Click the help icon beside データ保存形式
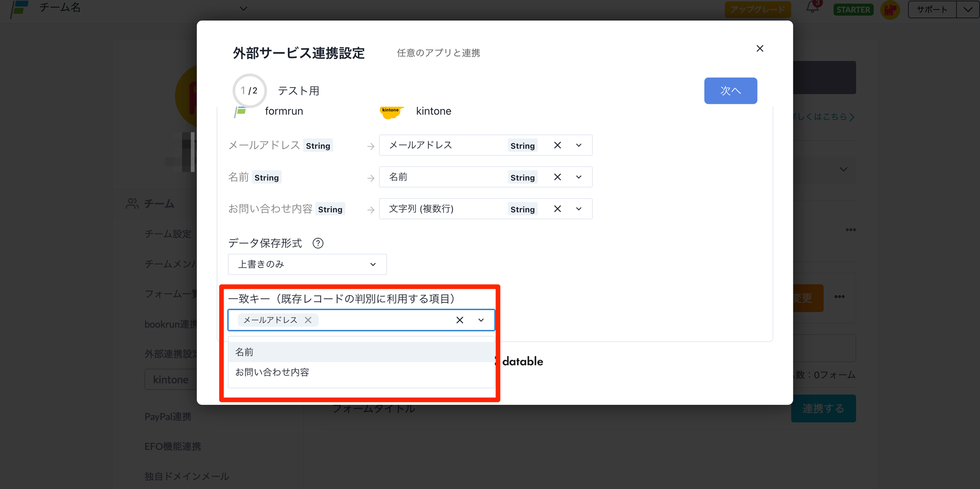This screenshot has height=489, width=980. (x=318, y=243)
